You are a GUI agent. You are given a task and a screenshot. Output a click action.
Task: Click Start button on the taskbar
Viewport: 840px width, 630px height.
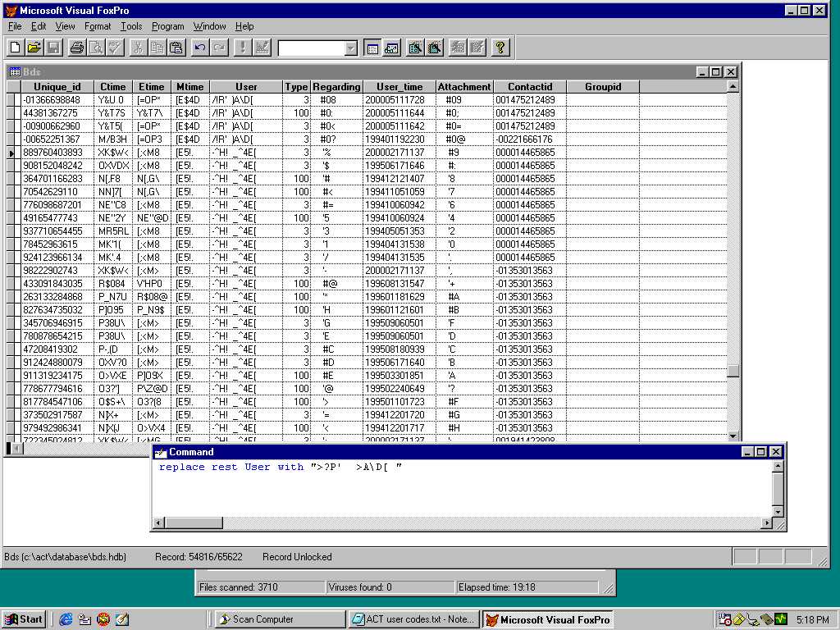pyautogui.click(x=24, y=619)
